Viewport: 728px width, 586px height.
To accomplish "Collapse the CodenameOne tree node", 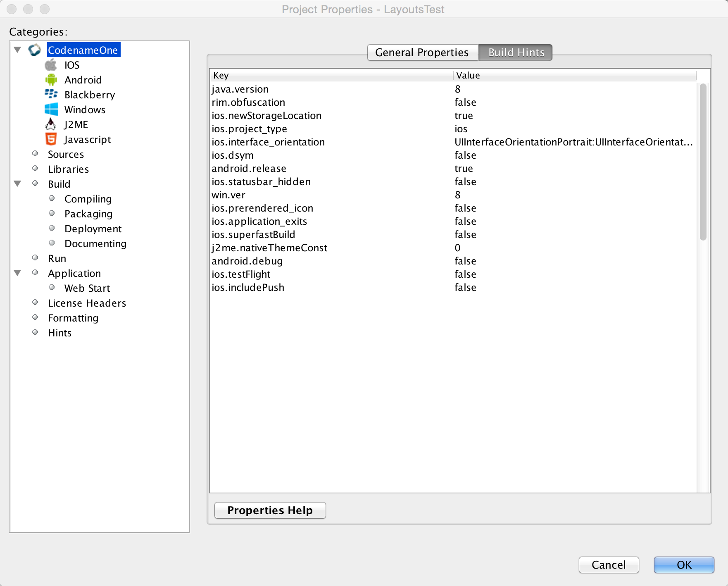I will pos(17,50).
